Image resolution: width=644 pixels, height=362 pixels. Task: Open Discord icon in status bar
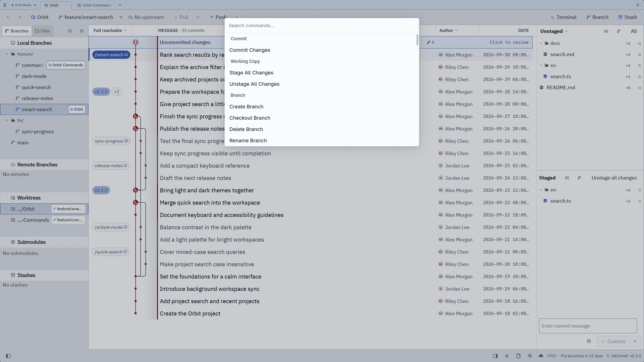coord(541,356)
